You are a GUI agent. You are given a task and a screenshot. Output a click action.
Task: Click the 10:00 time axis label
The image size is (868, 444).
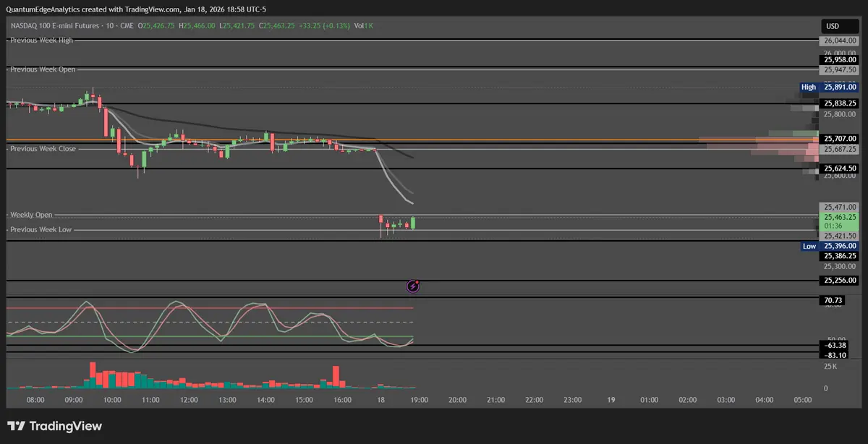pos(112,399)
